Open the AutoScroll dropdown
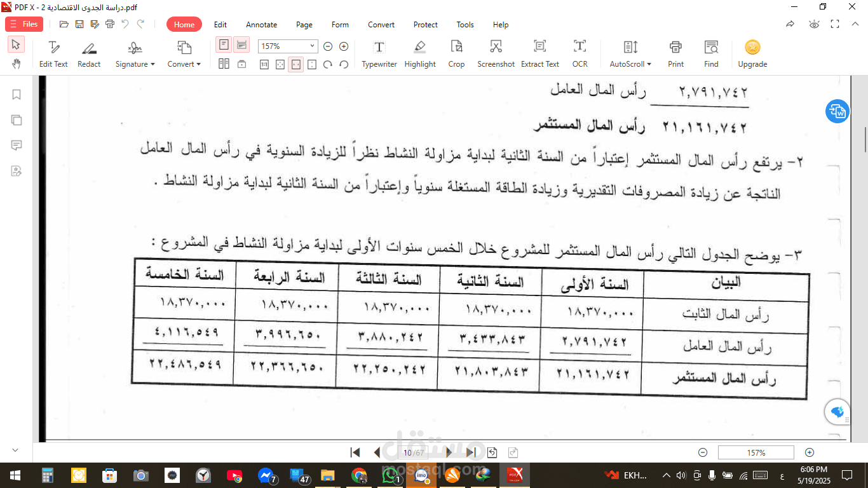Screen dimensions: 868x488 tap(631, 55)
